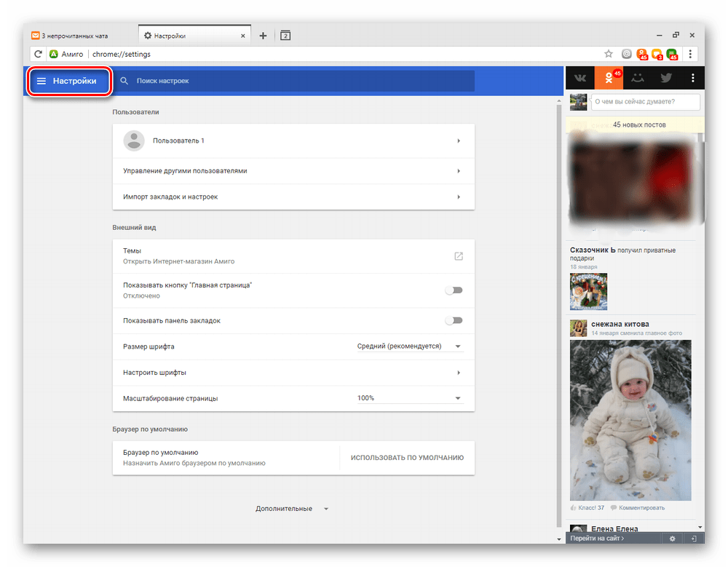The height and width of the screenshot is (567, 728).
Task: Toggle "Показывать панель закладок" switch
Action: coord(454,320)
